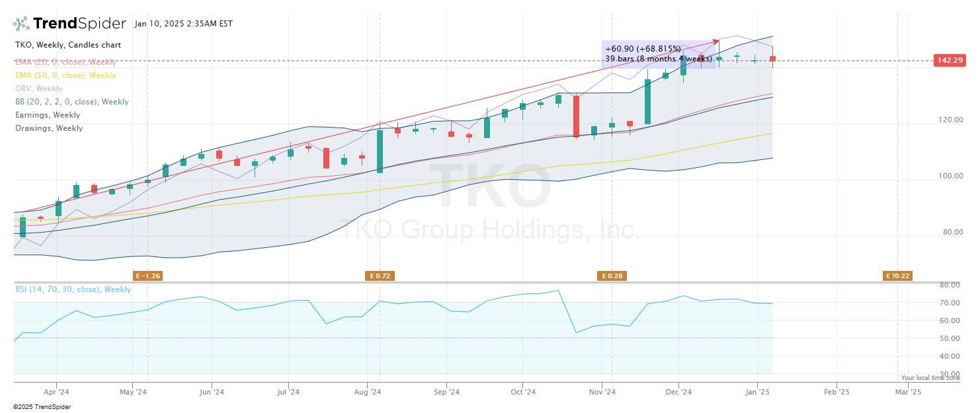
Task: Hide the BB (20, 2, 2, 0, close) overlay
Action: (72, 101)
